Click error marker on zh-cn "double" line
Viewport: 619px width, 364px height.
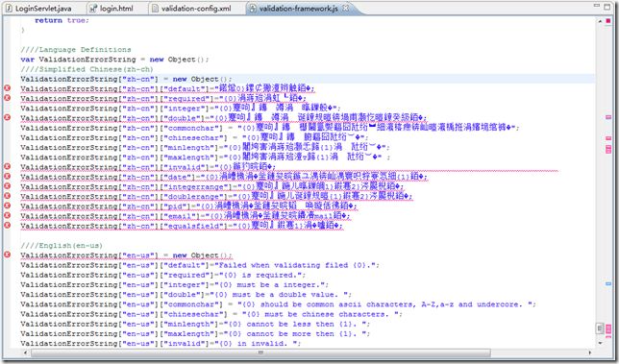[7, 117]
